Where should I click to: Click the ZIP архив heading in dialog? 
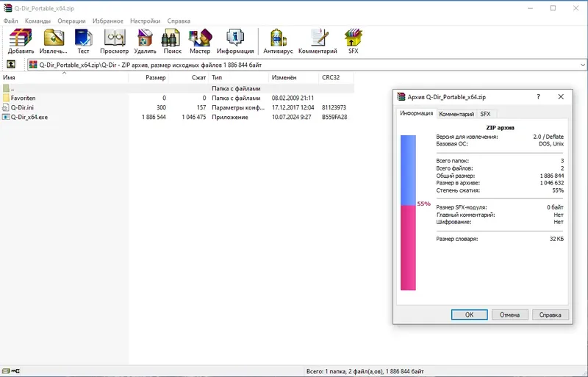[x=500, y=128]
